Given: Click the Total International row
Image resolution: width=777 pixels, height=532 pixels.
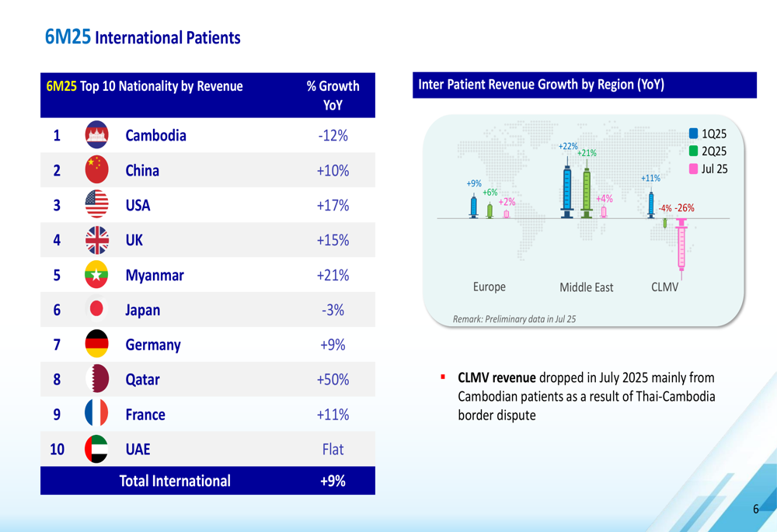Looking at the screenshot, I should point(207,481).
